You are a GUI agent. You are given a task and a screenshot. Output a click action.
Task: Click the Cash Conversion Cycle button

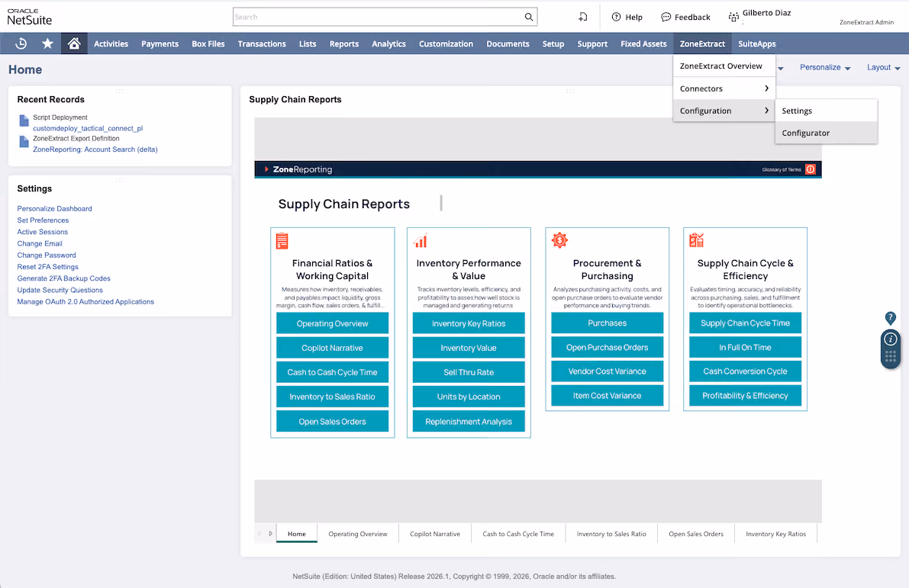pyautogui.click(x=745, y=371)
